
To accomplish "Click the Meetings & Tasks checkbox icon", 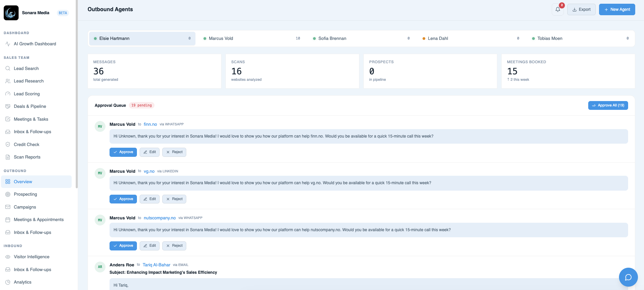I will click(8, 119).
